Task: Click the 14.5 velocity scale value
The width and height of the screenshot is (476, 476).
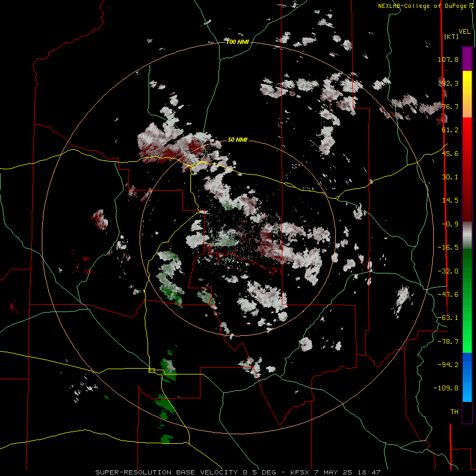Action: [x=450, y=200]
